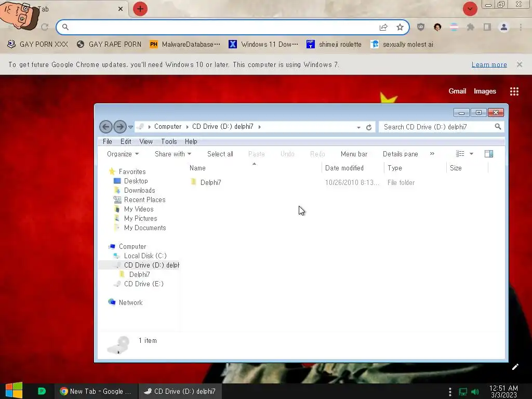Viewport: 532px width, 399px height.
Task: Expand the breadcrumb arrow after delphi7
Action: [260, 127]
